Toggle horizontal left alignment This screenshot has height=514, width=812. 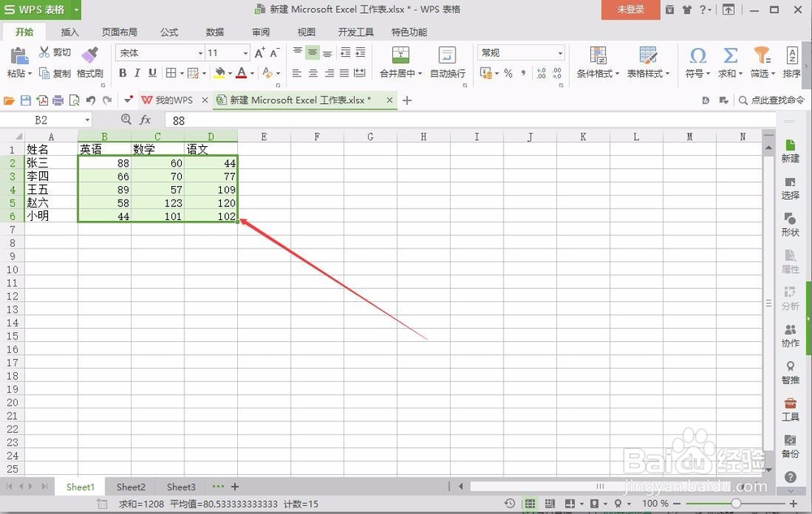point(296,74)
